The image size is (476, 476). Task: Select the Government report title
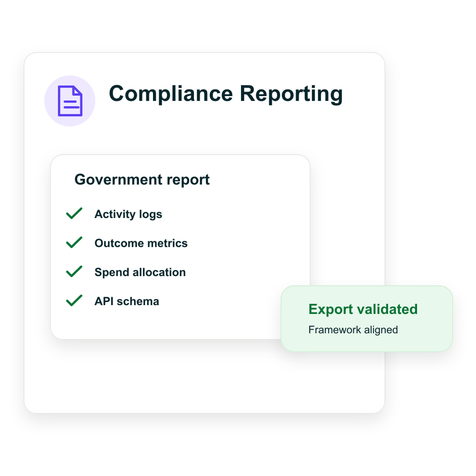coord(142,180)
